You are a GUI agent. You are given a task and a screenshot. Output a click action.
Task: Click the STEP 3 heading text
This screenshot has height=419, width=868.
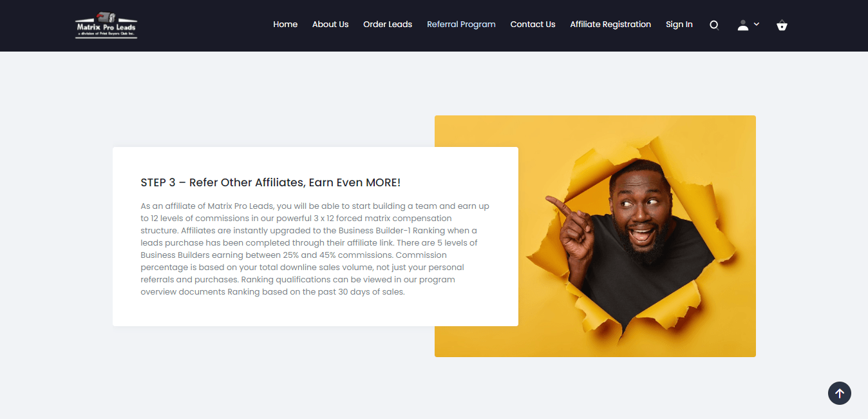tap(270, 182)
